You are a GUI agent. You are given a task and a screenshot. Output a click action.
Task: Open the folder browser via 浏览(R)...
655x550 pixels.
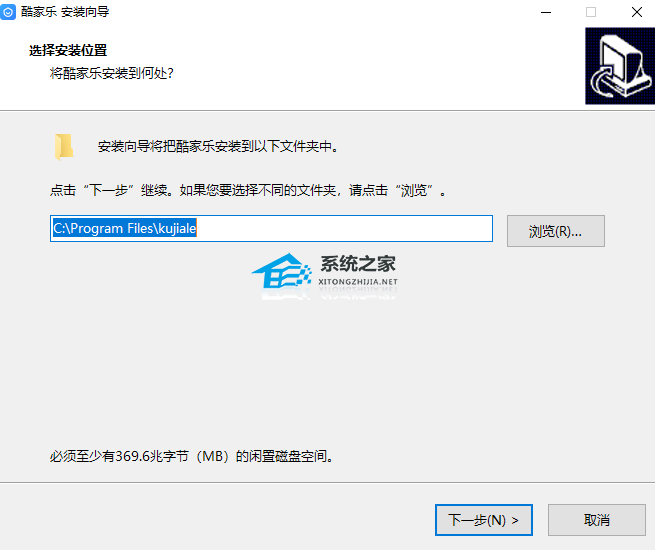[x=556, y=231]
